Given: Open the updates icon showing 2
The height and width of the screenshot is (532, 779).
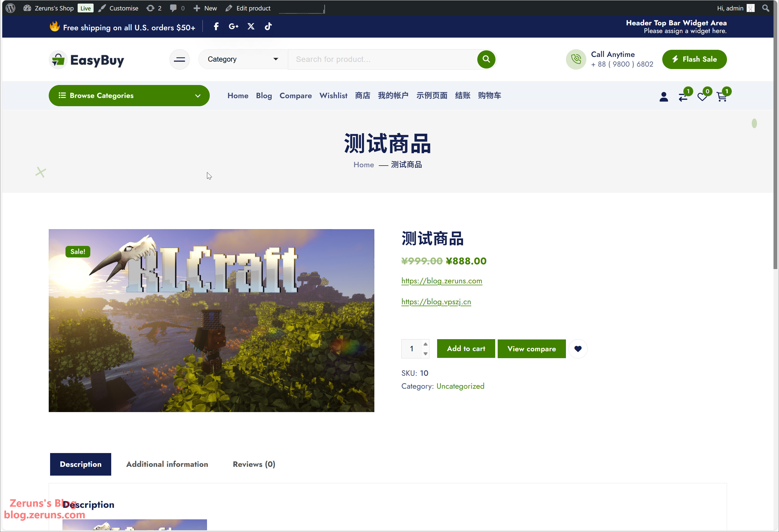Looking at the screenshot, I should pyautogui.click(x=154, y=8).
